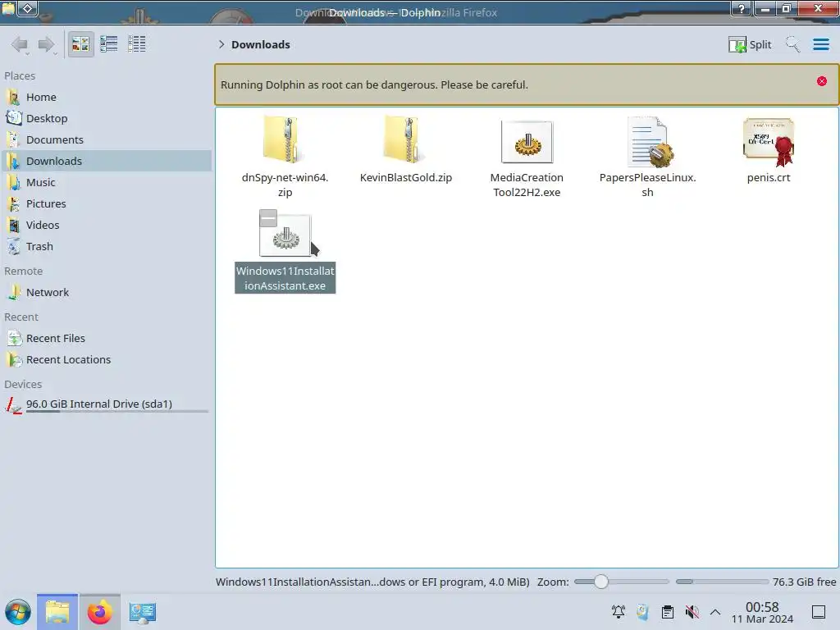Open Desktop in Places
Viewport: 840px width, 630px height.
coord(106,118)
